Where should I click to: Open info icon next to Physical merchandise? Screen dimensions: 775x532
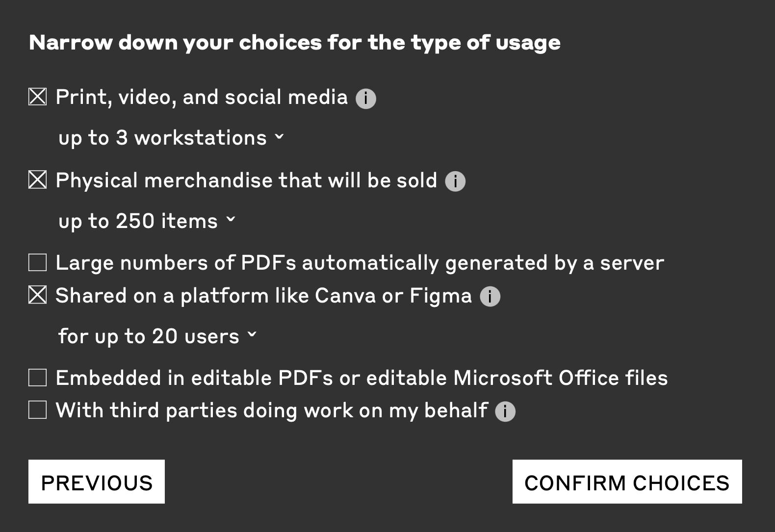tap(455, 181)
